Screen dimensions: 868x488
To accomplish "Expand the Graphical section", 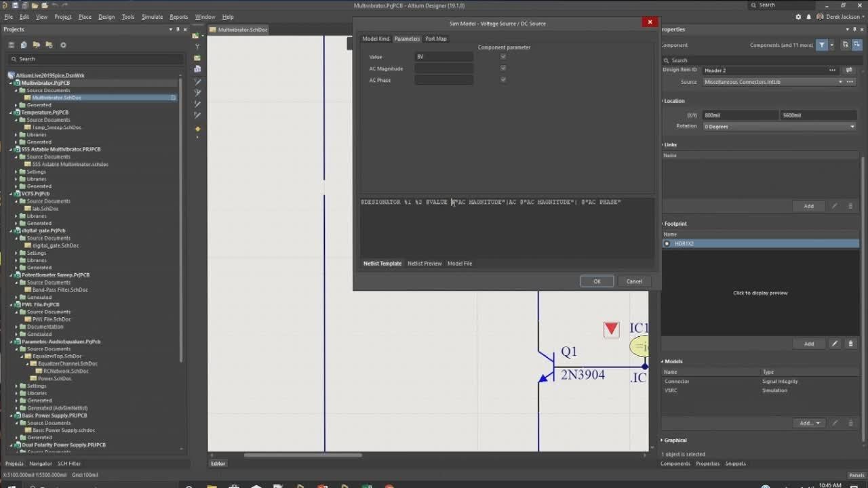I will 663,440.
